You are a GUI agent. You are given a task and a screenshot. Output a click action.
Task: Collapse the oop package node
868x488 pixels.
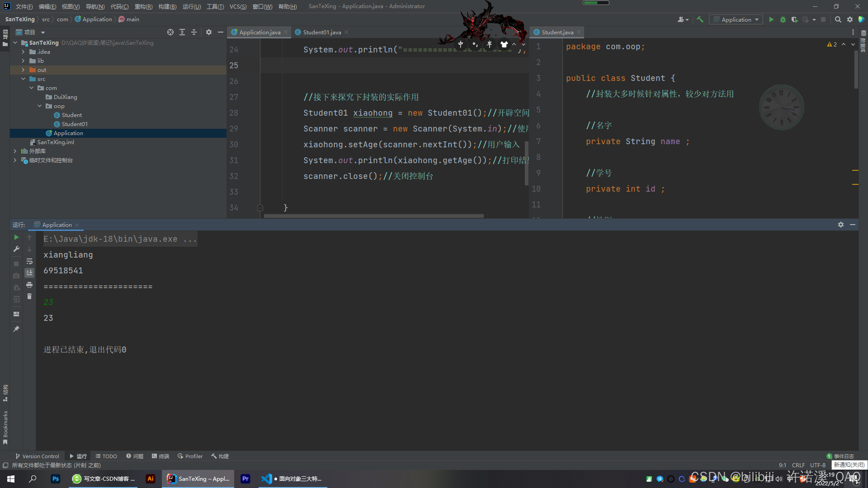click(x=40, y=106)
